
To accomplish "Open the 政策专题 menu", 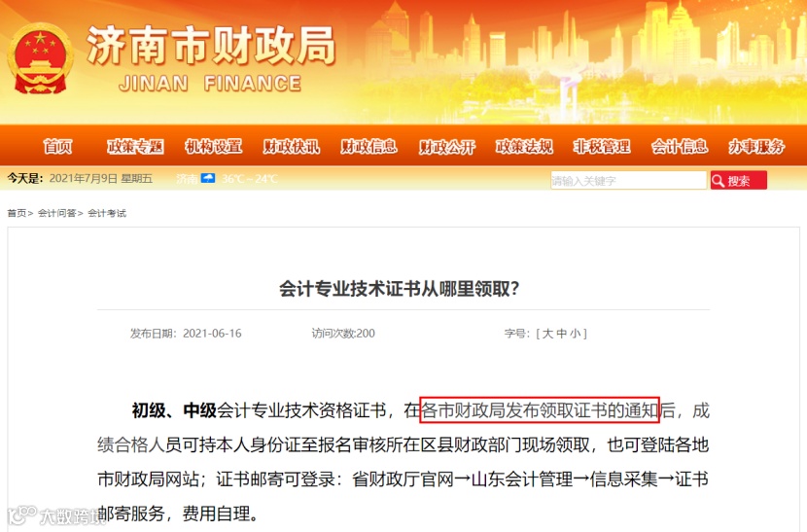I will (x=135, y=147).
